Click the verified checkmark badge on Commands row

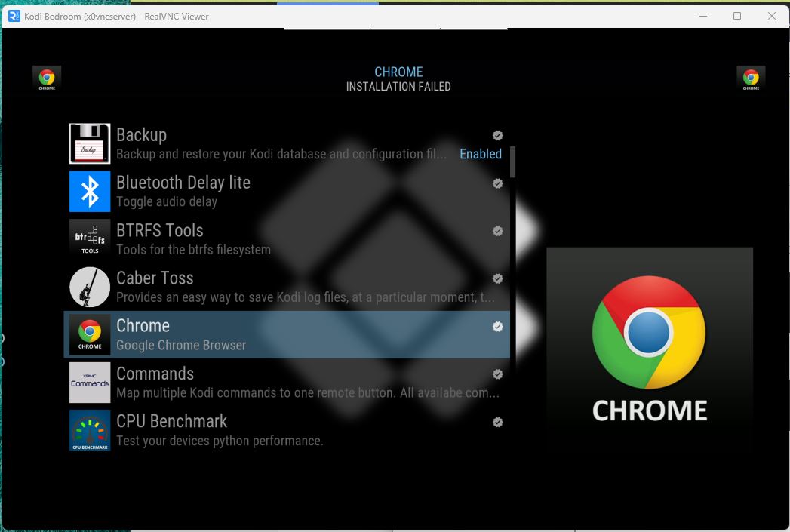coord(498,374)
